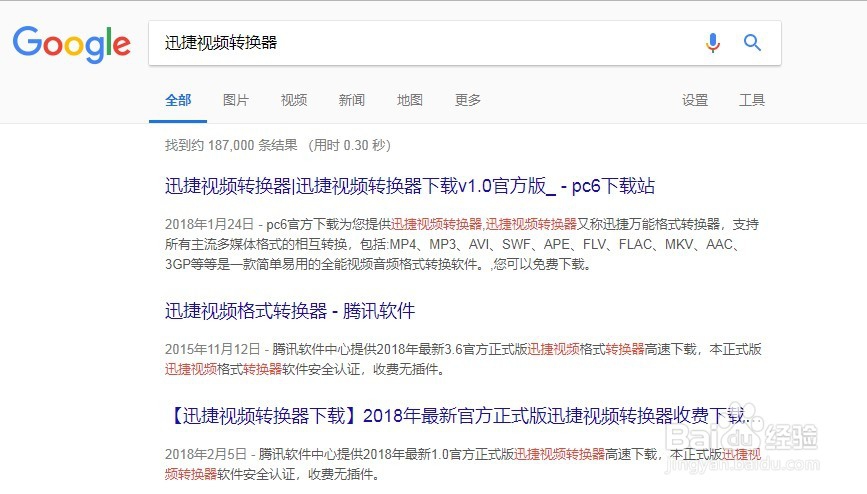867x494 pixels.
Task: Click result count text 找到约 187,000 条结果
Action: tap(231, 145)
